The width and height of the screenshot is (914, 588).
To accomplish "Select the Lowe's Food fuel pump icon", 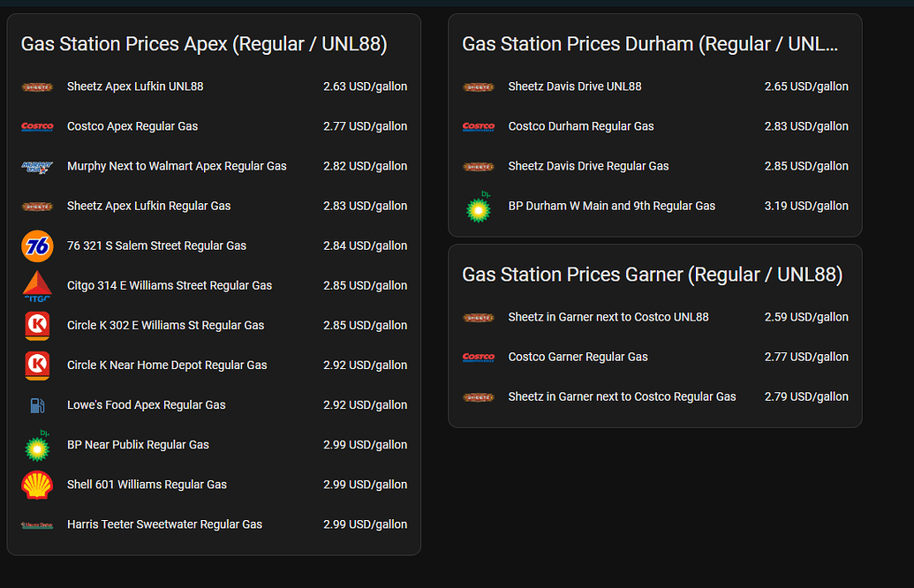I will coord(36,404).
